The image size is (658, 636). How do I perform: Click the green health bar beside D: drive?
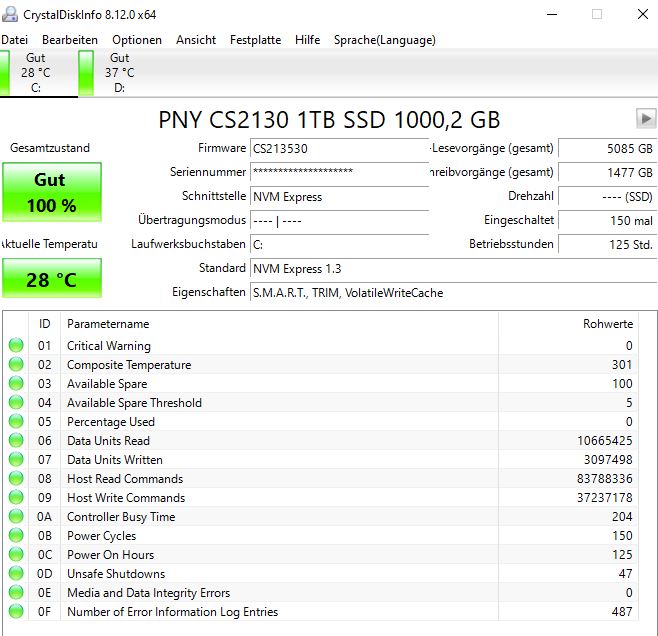pos(86,73)
